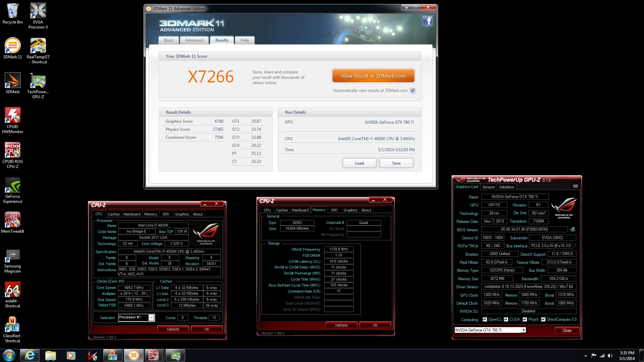Click the network signal tray icon
The width and height of the screenshot is (644, 362).
coord(602,356)
